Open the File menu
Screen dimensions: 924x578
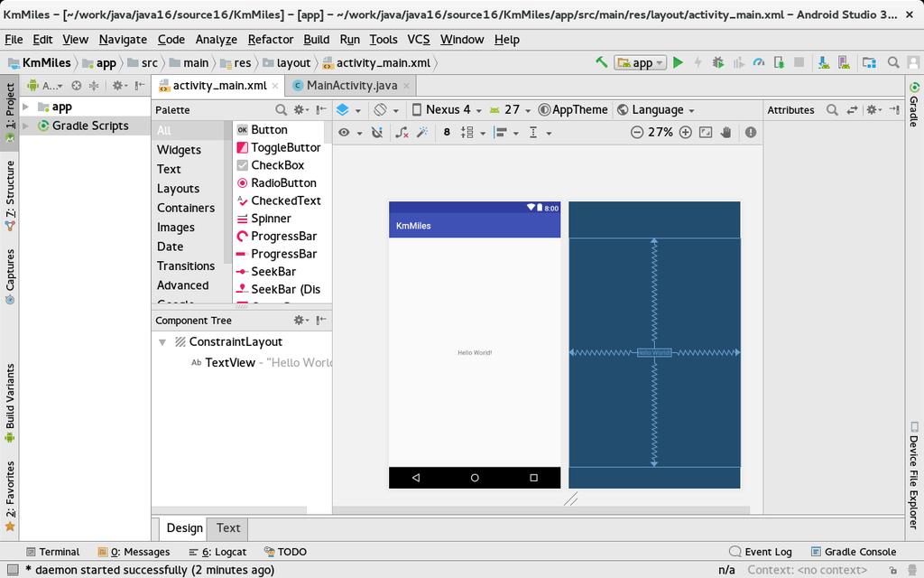[x=14, y=40]
